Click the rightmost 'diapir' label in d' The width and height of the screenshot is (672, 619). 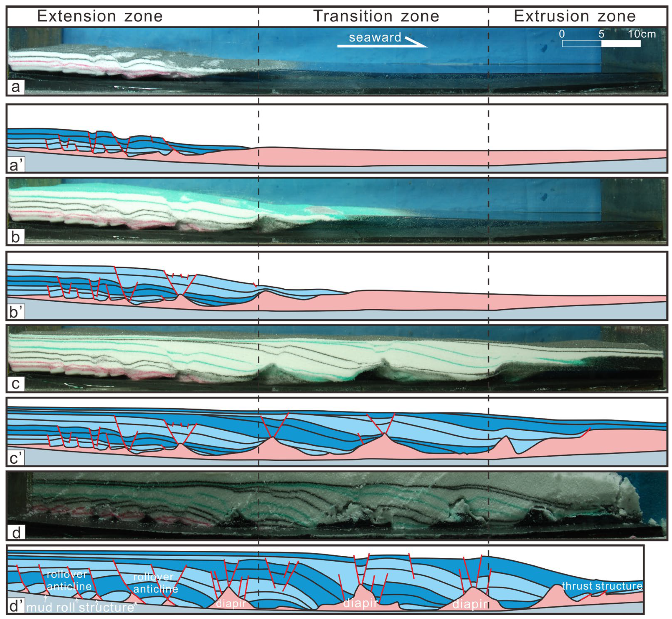[x=470, y=604]
